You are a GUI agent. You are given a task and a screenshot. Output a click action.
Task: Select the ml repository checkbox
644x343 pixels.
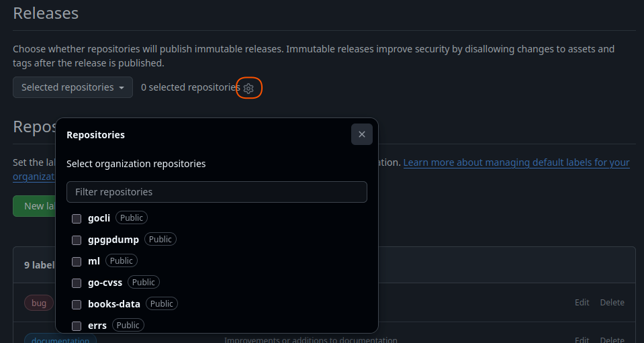click(x=77, y=261)
